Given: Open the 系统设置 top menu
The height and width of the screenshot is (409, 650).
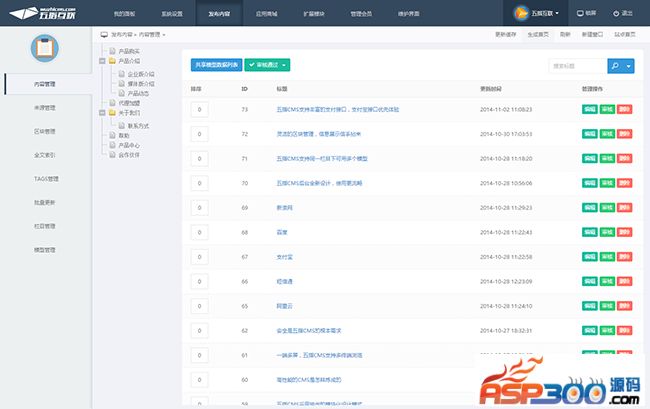Looking at the screenshot, I should click(x=172, y=14).
